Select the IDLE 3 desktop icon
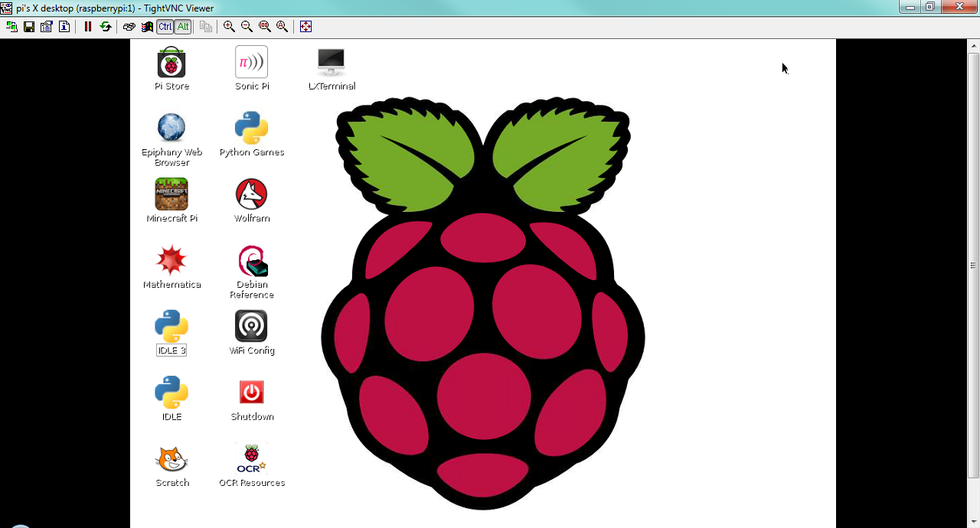The width and height of the screenshot is (980, 528). (x=171, y=333)
